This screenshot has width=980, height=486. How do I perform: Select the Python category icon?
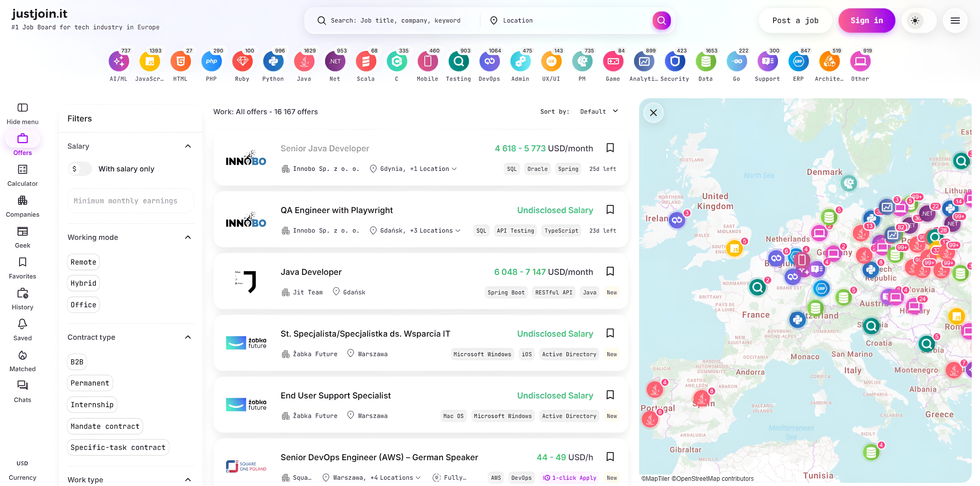tap(273, 62)
